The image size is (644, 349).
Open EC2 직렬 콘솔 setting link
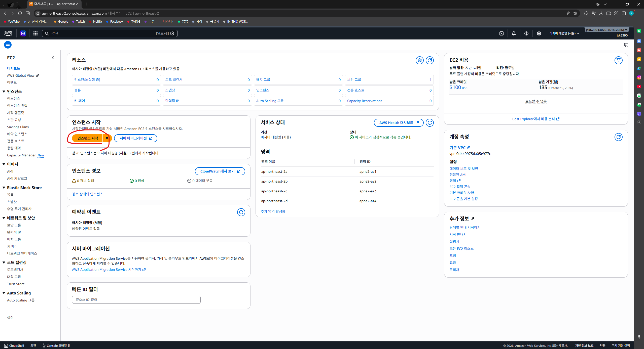pos(460,187)
